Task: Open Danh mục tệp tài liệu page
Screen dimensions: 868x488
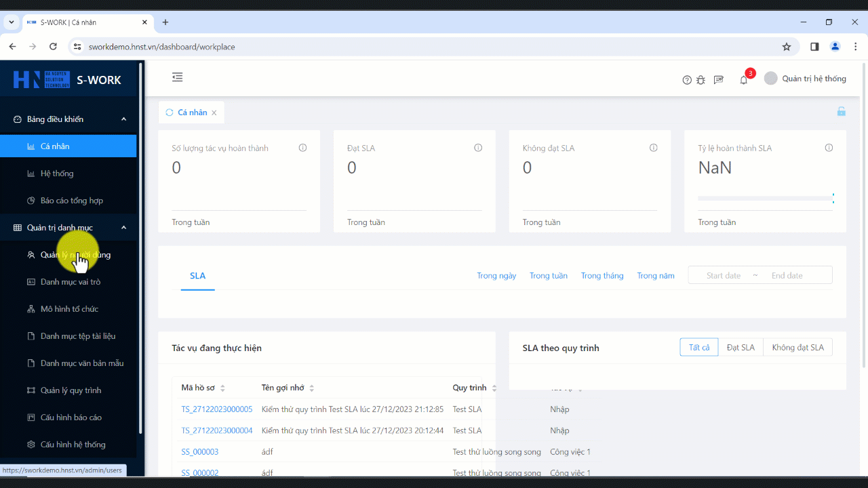Action: (68, 336)
